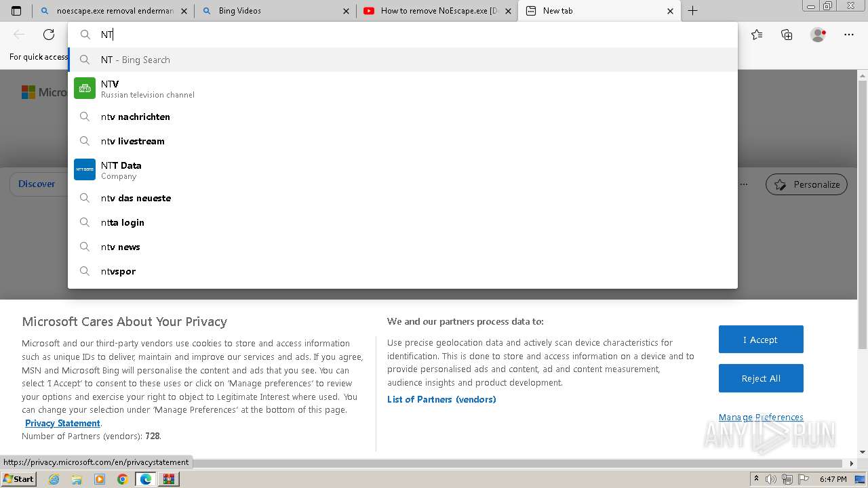Open Manage Preferences link
This screenshot has height=488, width=868.
761,418
